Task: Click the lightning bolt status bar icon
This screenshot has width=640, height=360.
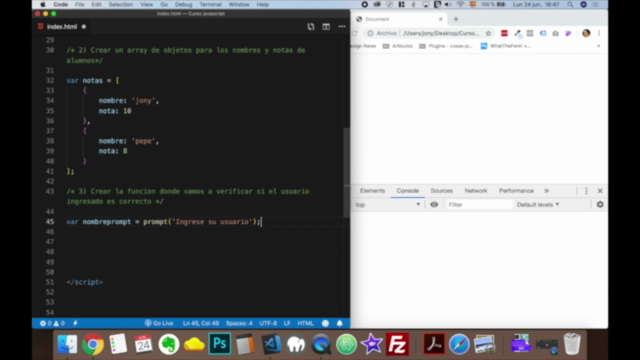Action: point(75,323)
